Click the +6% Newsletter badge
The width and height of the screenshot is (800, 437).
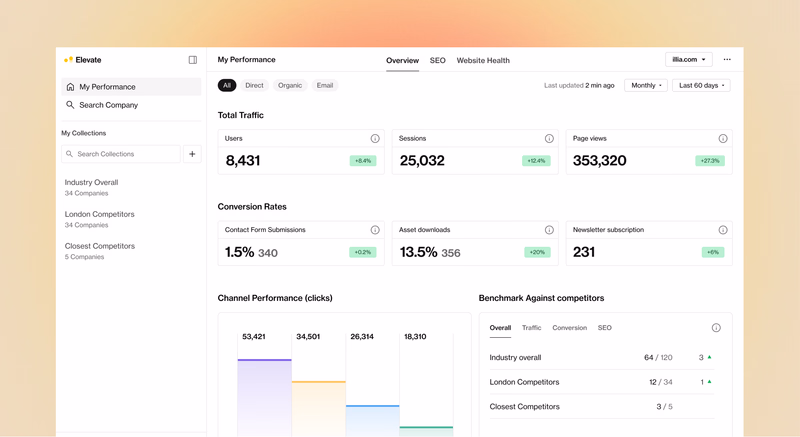(x=713, y=252)
